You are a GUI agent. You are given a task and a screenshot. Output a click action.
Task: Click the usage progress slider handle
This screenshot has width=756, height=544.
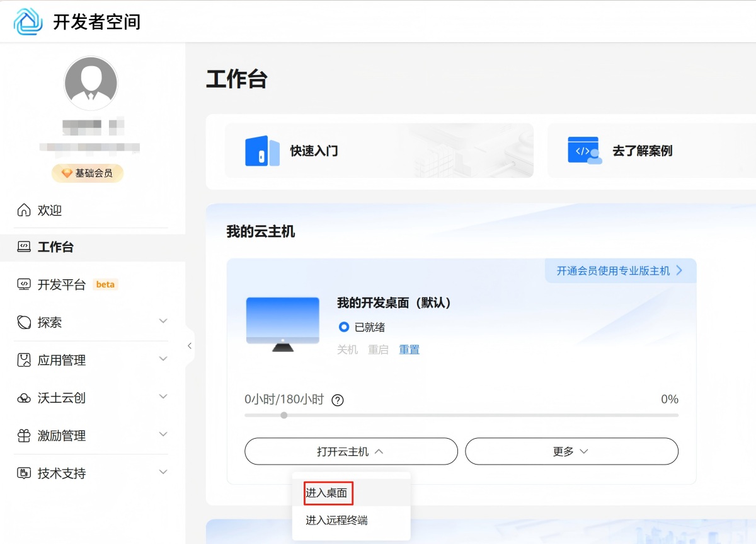click(x=283, y=415)
